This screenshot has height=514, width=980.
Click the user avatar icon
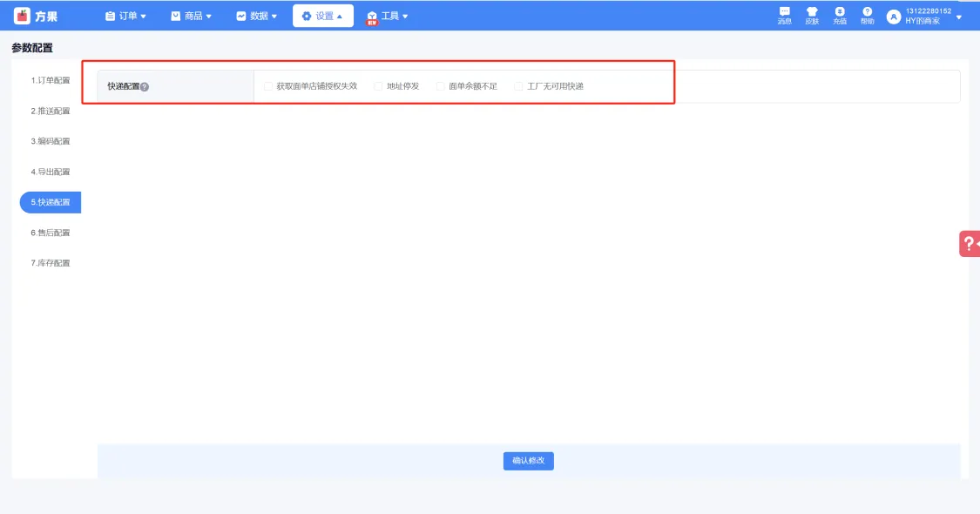click(893, 17)
